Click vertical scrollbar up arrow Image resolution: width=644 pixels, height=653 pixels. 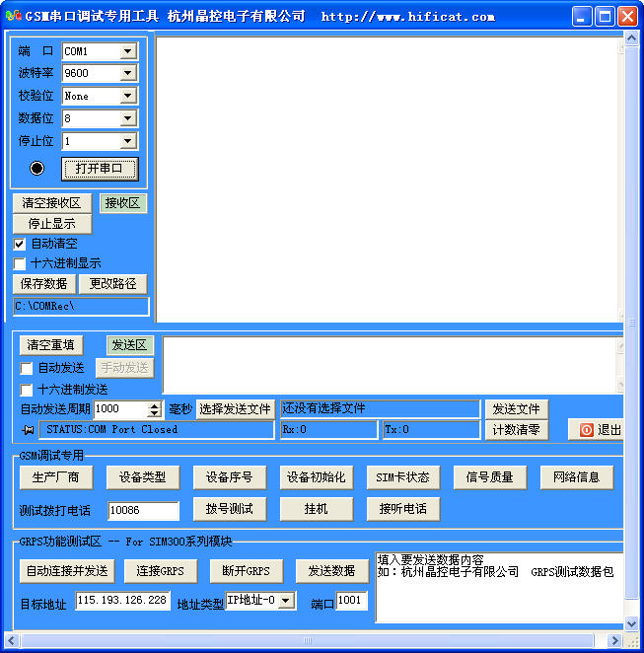coord(631,38)
